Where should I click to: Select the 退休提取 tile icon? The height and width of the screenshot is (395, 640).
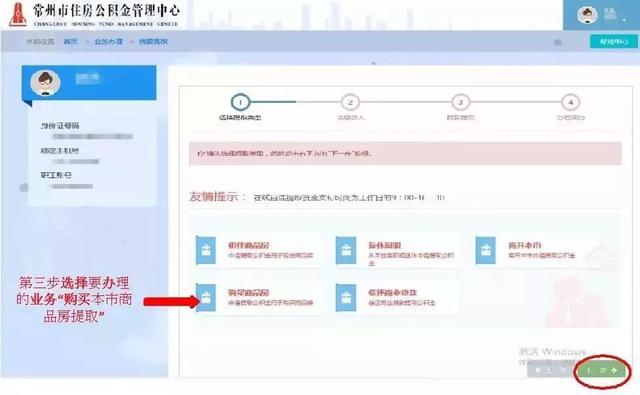pyautogui.click(x=346, y=250)
